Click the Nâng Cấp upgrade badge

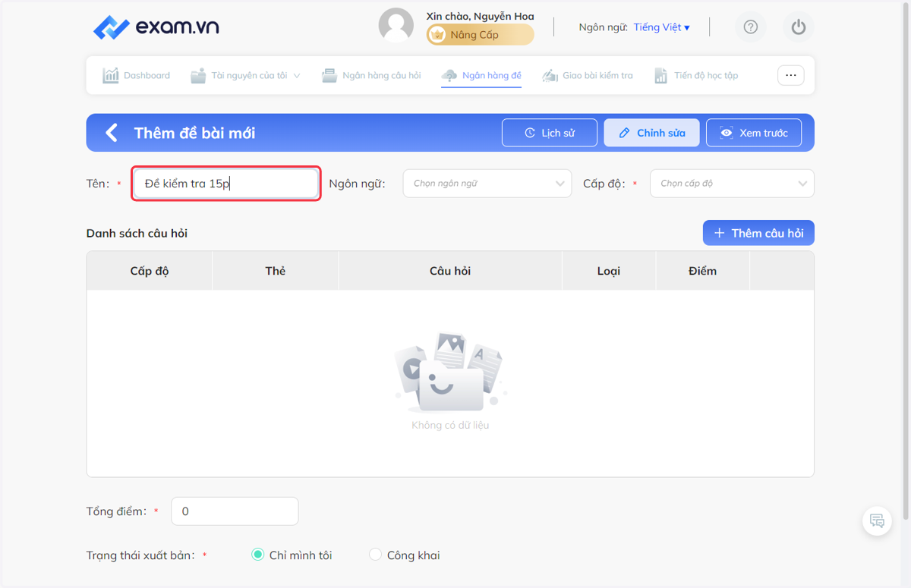480,35
